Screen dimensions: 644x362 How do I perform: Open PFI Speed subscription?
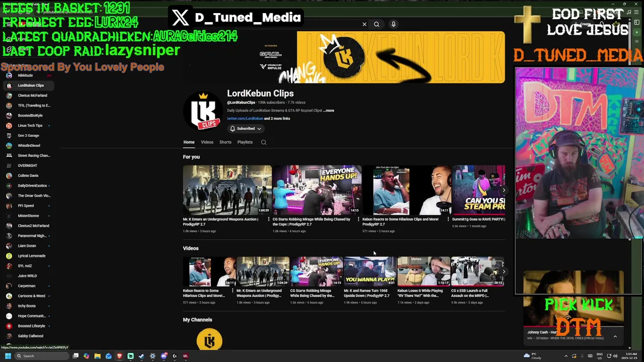pyautogui.click(x=29, y=206)
